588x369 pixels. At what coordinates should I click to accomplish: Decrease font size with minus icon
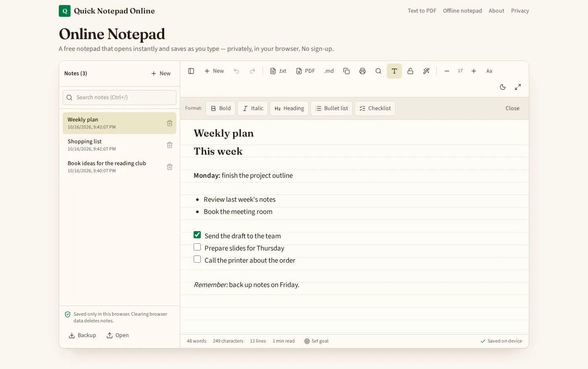pos(447,71)
